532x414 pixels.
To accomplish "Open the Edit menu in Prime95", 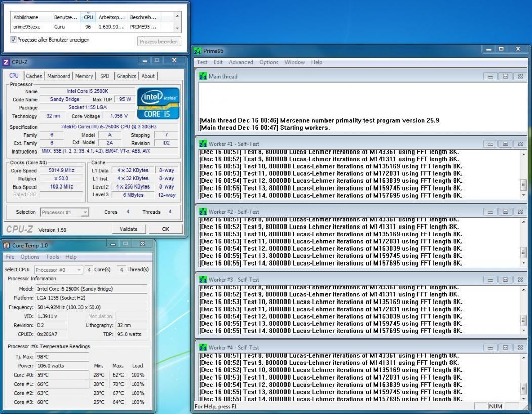I will pyautogui.click(x=218, y=62).
